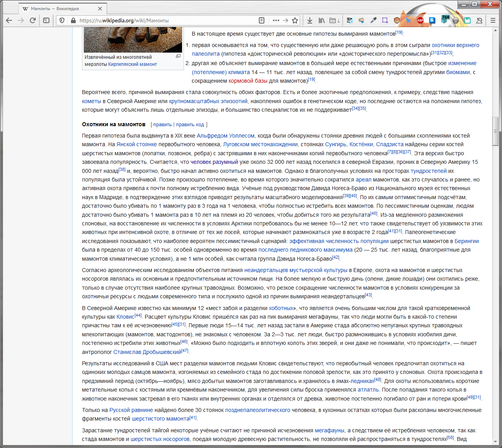This screenshot has width=502, height=448.
Task: Click the teal floppy disk save extension
Action: coord(467,20)
